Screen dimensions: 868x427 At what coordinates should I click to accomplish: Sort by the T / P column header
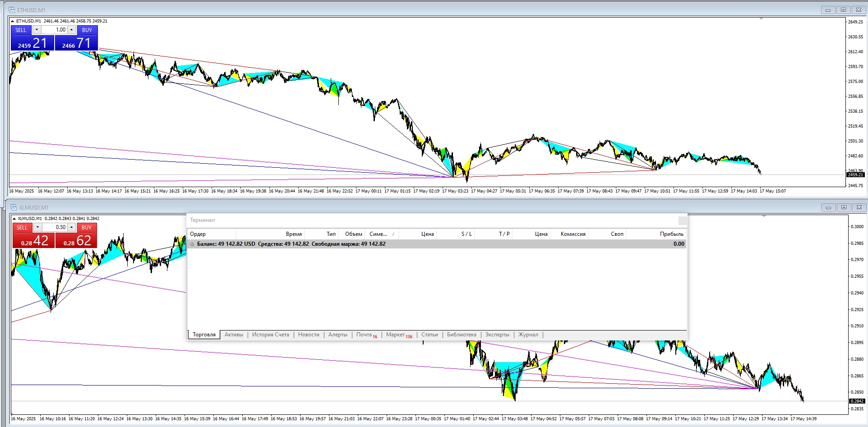click(494, 234)
